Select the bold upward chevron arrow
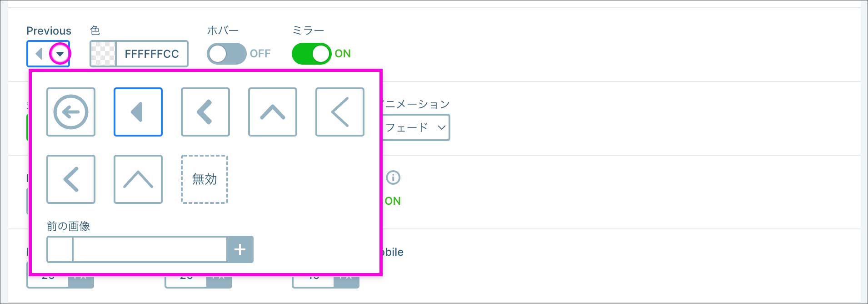 [273, 112]
